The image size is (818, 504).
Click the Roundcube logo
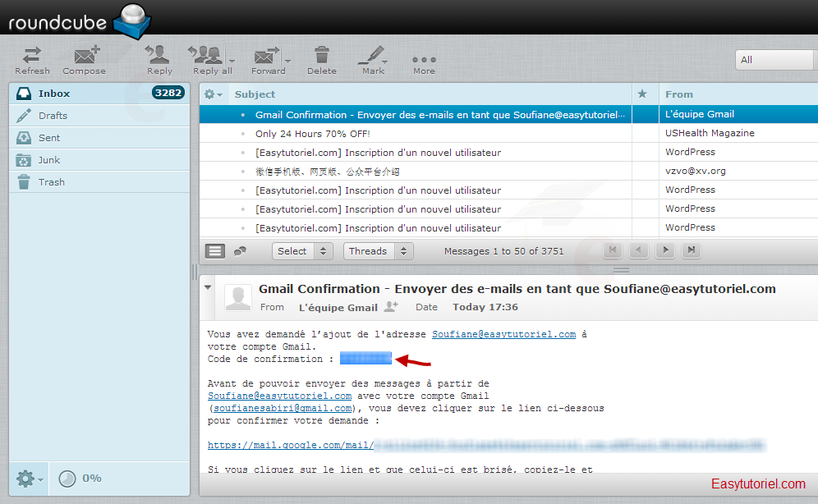[80, 21]
